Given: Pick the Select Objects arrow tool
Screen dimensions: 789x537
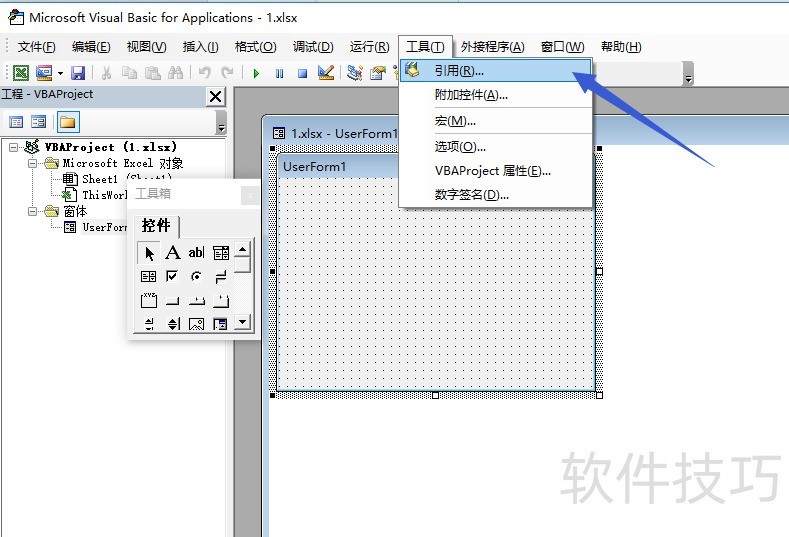Looking at the screenshot, I should point(148,253).
